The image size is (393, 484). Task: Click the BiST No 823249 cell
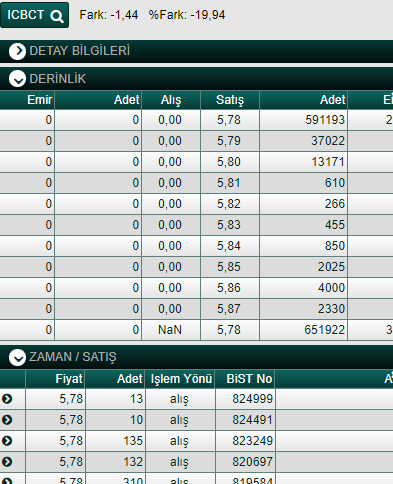coord(245,441)
